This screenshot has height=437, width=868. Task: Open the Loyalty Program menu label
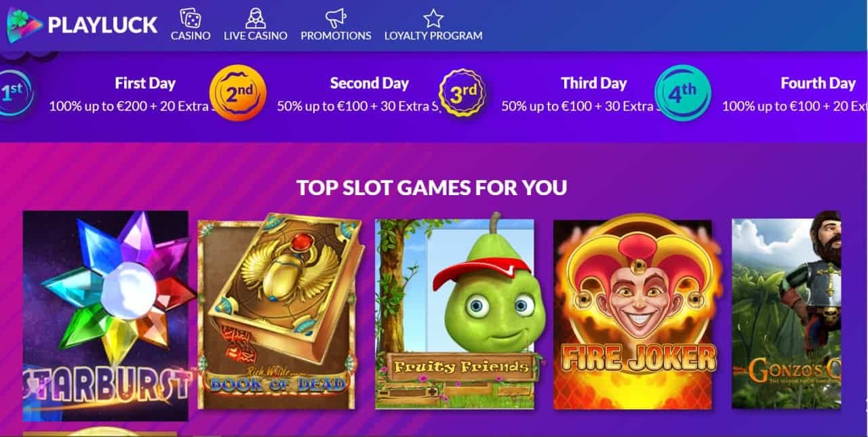click(x=433, y=36)
